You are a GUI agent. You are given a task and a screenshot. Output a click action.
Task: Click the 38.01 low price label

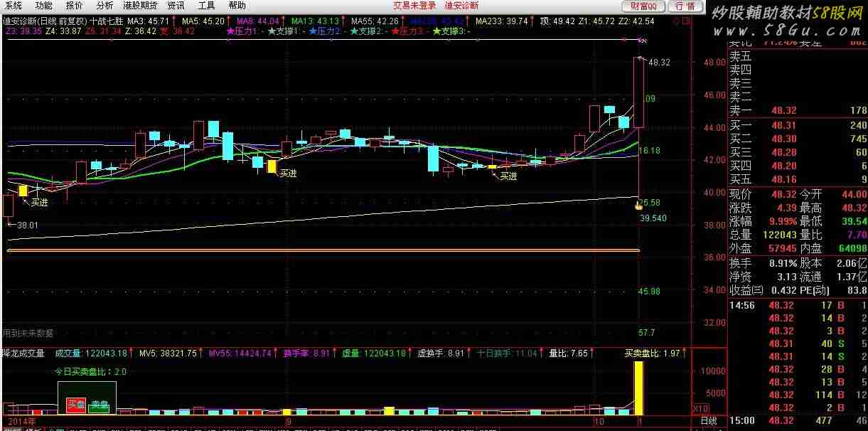pyautogui.click(x=28, y=225)
